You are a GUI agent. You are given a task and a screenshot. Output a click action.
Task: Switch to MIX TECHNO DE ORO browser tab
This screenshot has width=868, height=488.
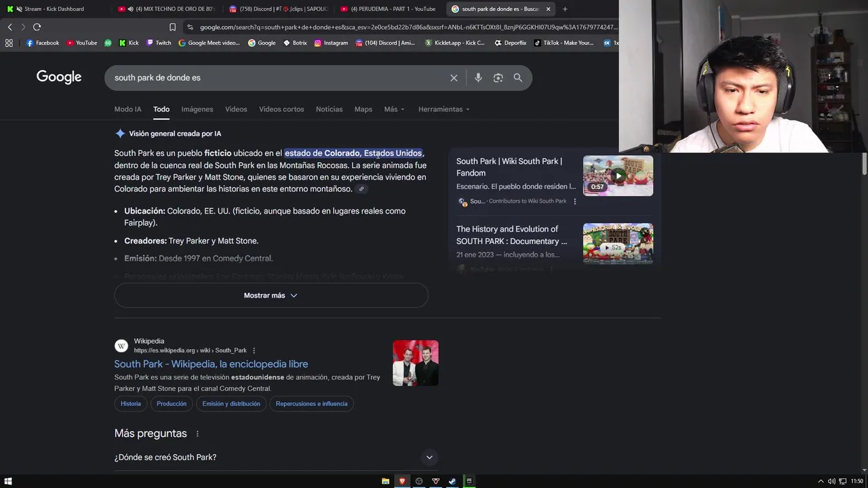[x=166, y=9]
